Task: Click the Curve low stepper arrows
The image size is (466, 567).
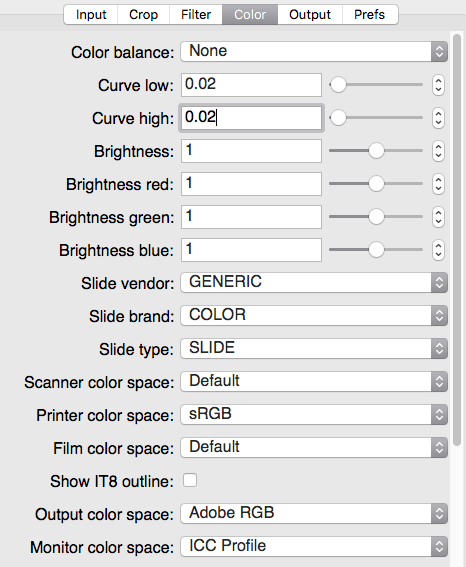Action: tap(438, 85)
